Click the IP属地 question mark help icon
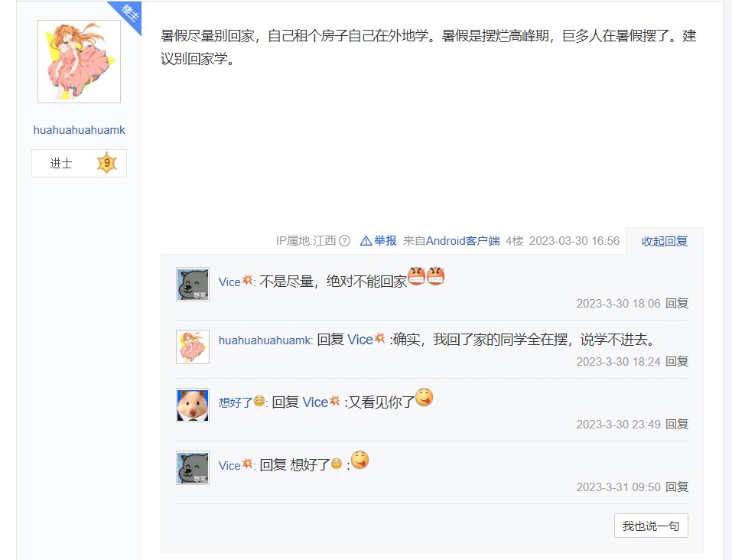 pos(344,241)
